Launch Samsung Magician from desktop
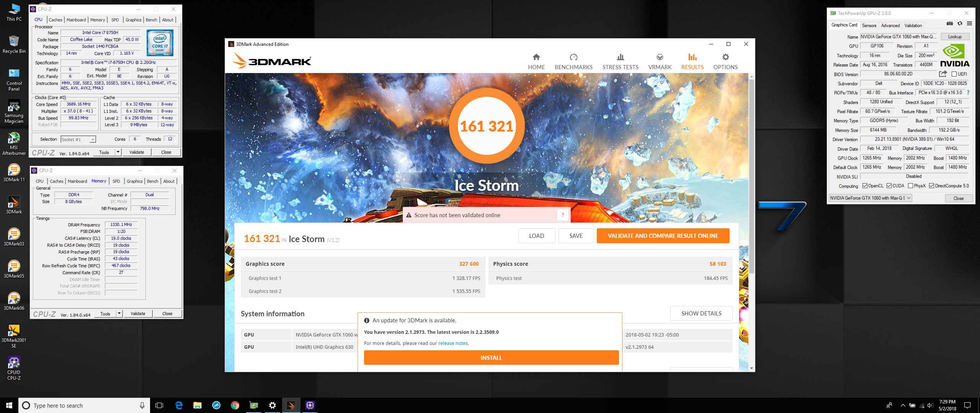The height and width of the screenshot is (413, 980). point(14,112)
